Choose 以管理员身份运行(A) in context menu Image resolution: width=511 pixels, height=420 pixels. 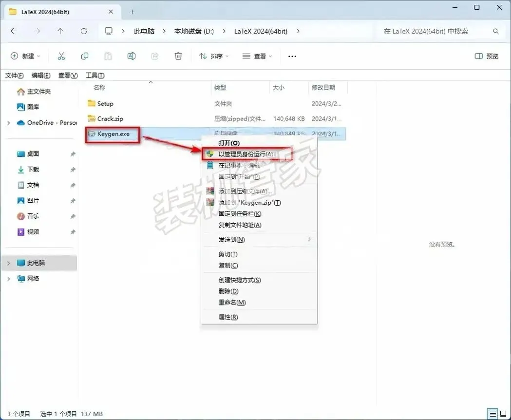point(247,154)
